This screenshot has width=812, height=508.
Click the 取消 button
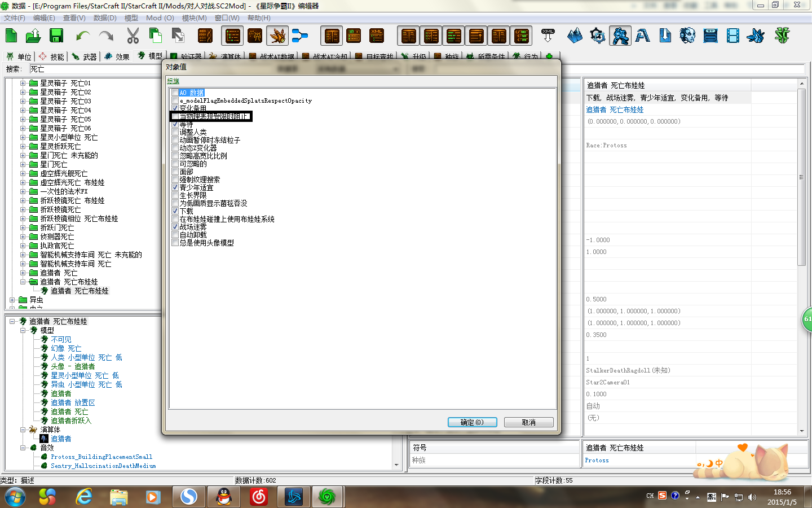[528, 422]
